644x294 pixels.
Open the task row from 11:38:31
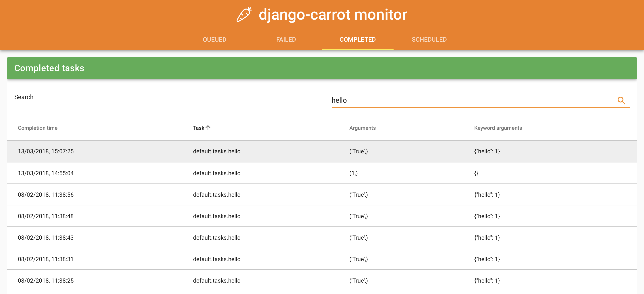pos(46,259)
